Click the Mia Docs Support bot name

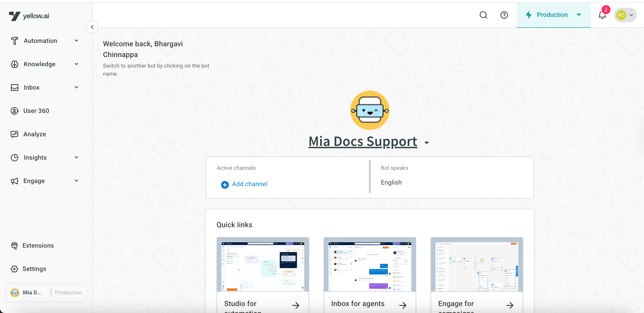click(x=362, y=141)
